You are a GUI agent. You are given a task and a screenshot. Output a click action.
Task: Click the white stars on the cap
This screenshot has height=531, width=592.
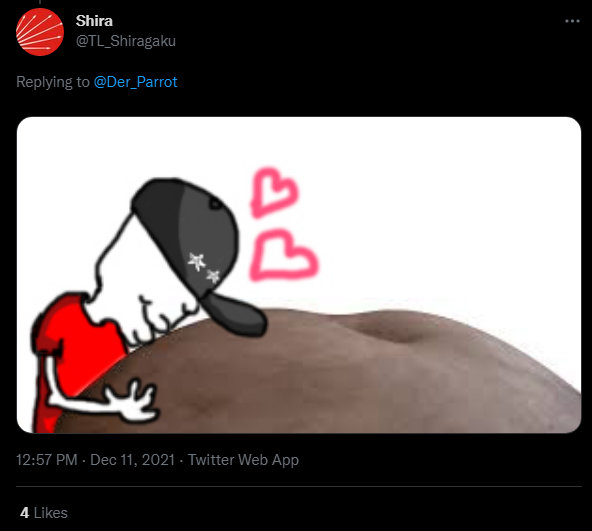204,267
